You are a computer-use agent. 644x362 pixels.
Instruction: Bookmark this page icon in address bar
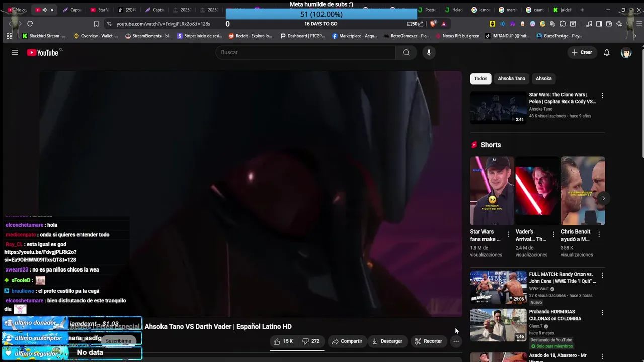point(96,24)
